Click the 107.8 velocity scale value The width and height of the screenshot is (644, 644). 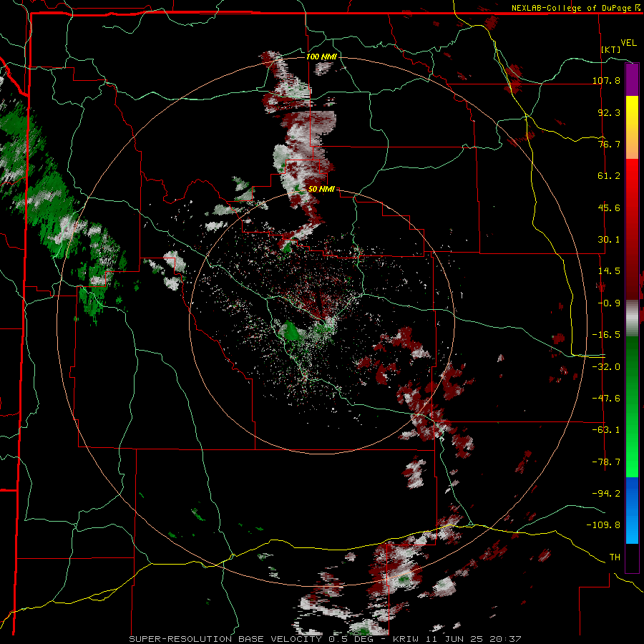click(x=607, y=80)
